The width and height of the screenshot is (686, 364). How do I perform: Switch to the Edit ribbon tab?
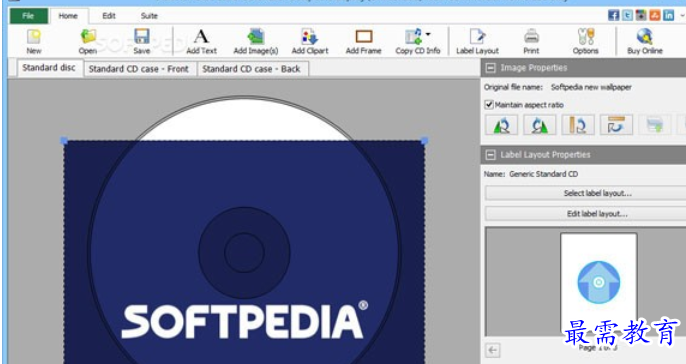tap(109, 16)
